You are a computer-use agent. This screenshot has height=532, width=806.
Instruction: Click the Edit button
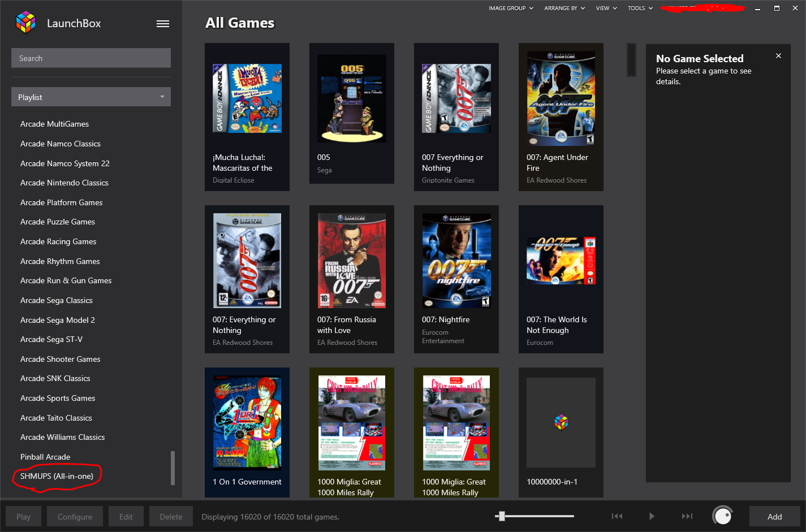tap(126, 517)
